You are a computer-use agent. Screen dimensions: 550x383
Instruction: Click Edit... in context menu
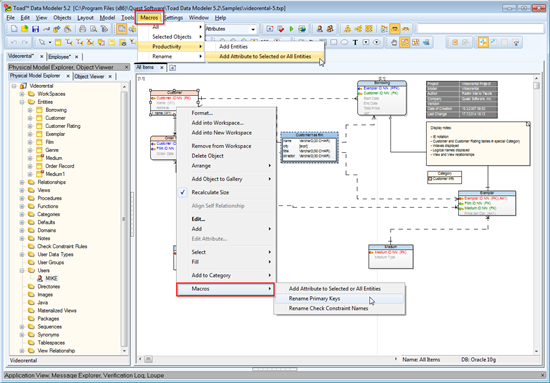pyautogui.click(x=226, y=219)
